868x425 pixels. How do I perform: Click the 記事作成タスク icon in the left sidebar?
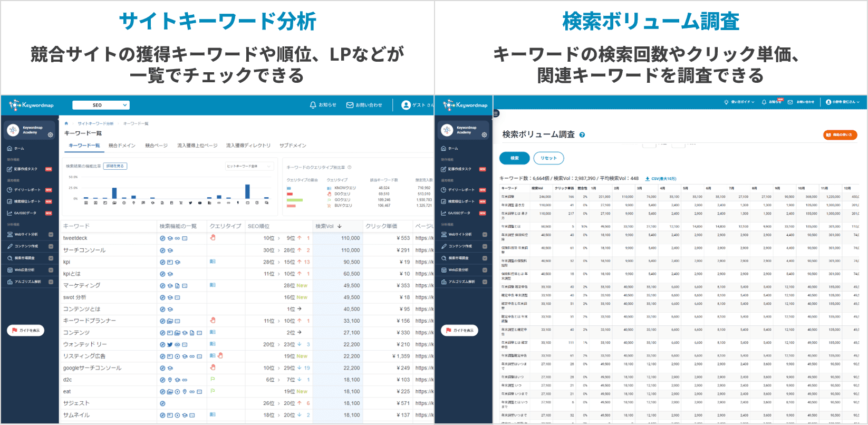(x=9, y=169)
